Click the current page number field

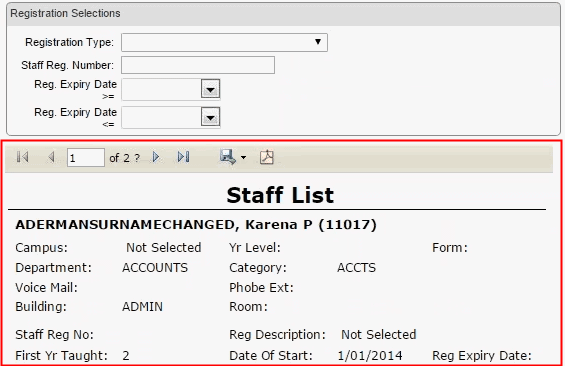coord(86,157)
